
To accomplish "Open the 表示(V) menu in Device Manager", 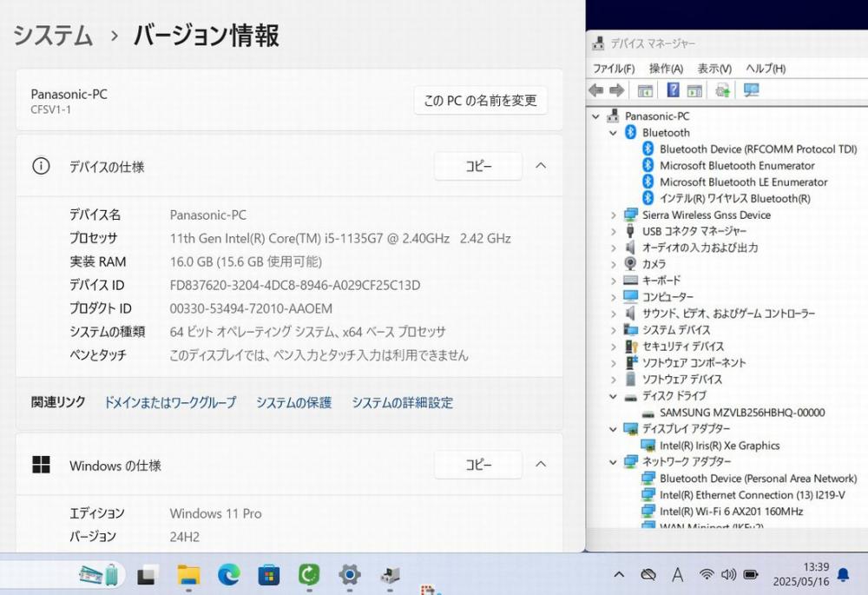I will tap(714, 69).
